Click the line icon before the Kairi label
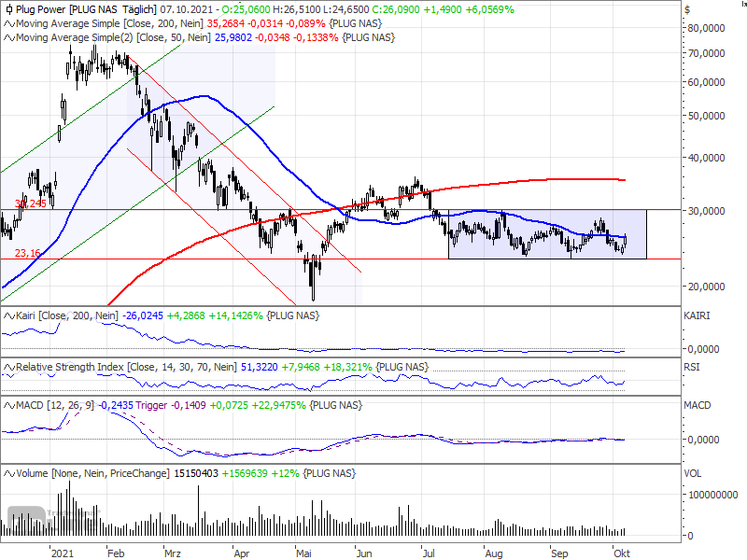The height and width of the screenshot is (560, 747). (x=9, y=315)
